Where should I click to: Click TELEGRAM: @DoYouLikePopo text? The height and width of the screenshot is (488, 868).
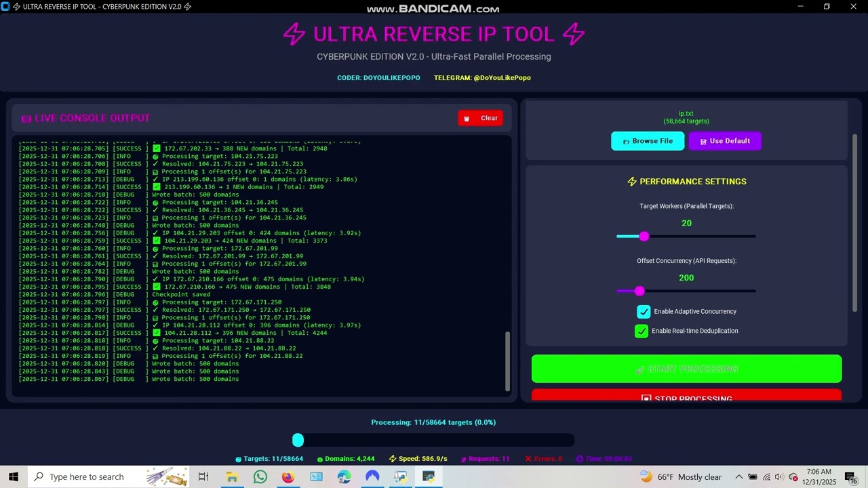point(482,78)
